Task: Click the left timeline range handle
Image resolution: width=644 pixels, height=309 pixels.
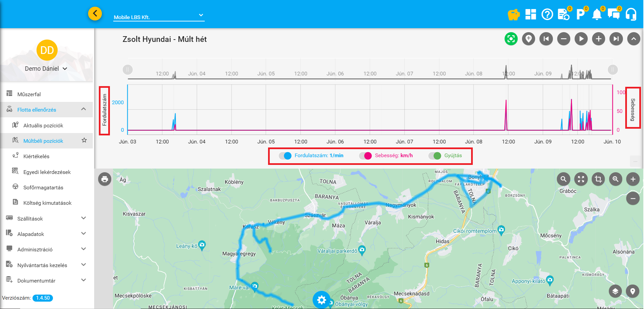Action: click(128, 70)
